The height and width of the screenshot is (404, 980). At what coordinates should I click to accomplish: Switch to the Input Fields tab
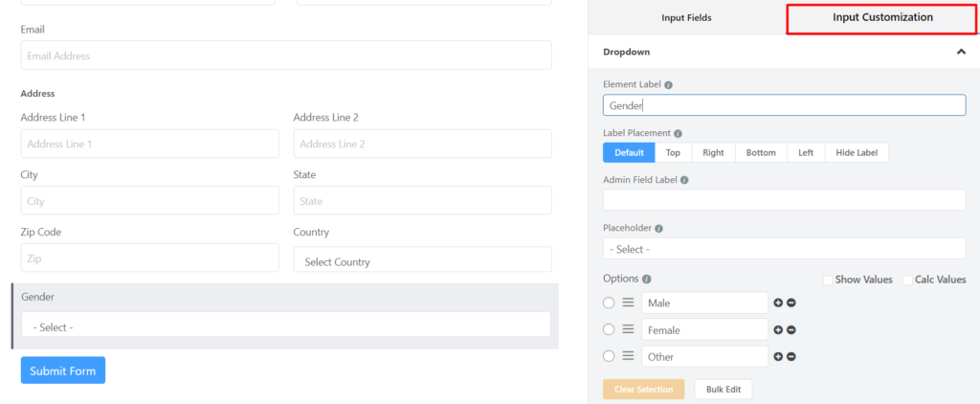tap(686, 17)
